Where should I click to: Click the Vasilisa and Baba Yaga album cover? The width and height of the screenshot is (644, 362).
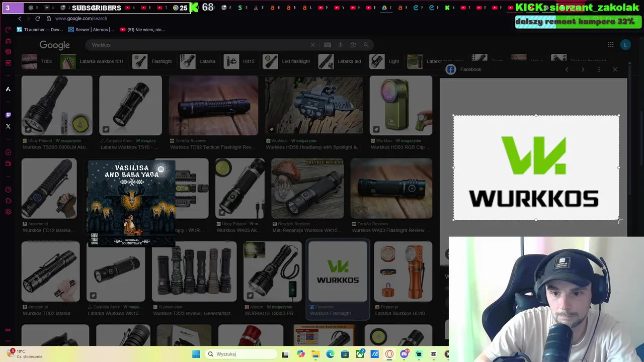tap(132, 204)
